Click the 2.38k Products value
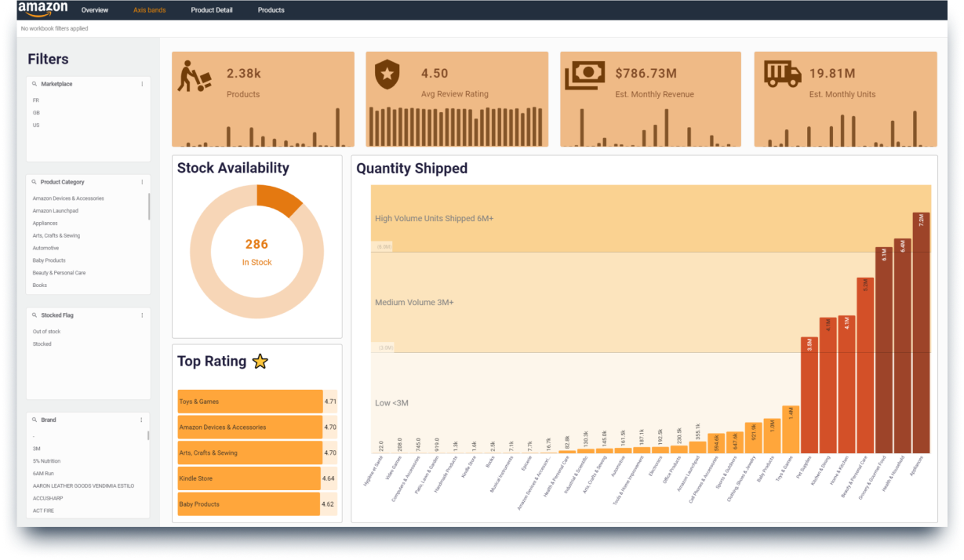This screenshot has width=964, height=560. coord(244,74)
